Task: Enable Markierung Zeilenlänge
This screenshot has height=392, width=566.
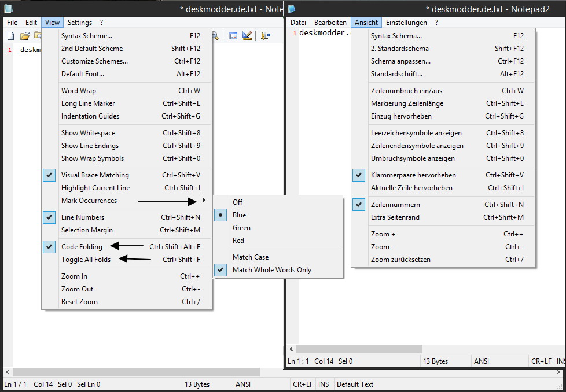Action: tap(443, 103)
